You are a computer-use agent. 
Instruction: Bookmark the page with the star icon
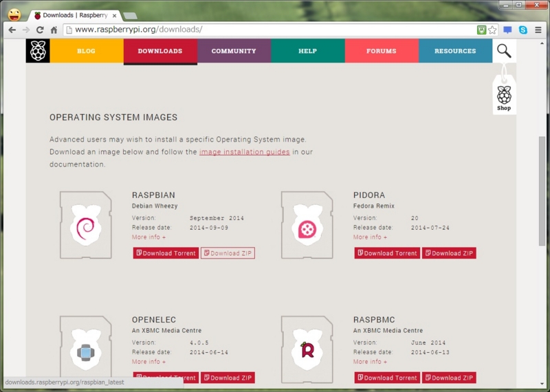tap(492, 30)
